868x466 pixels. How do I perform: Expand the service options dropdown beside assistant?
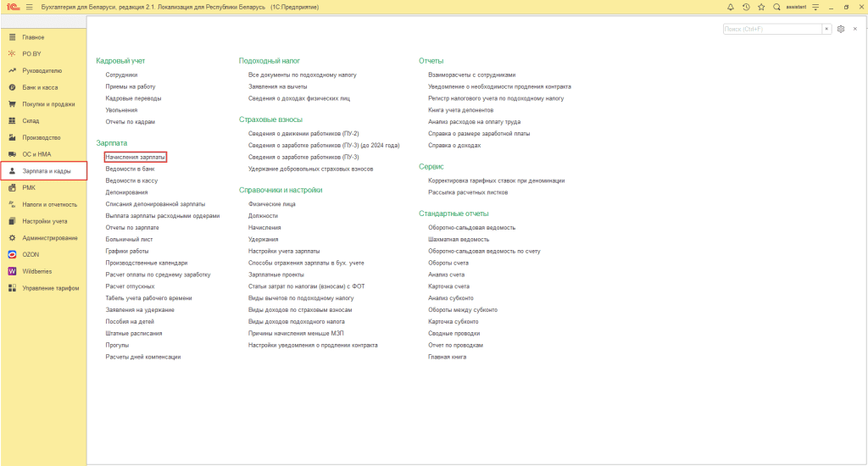coord(815,7)
